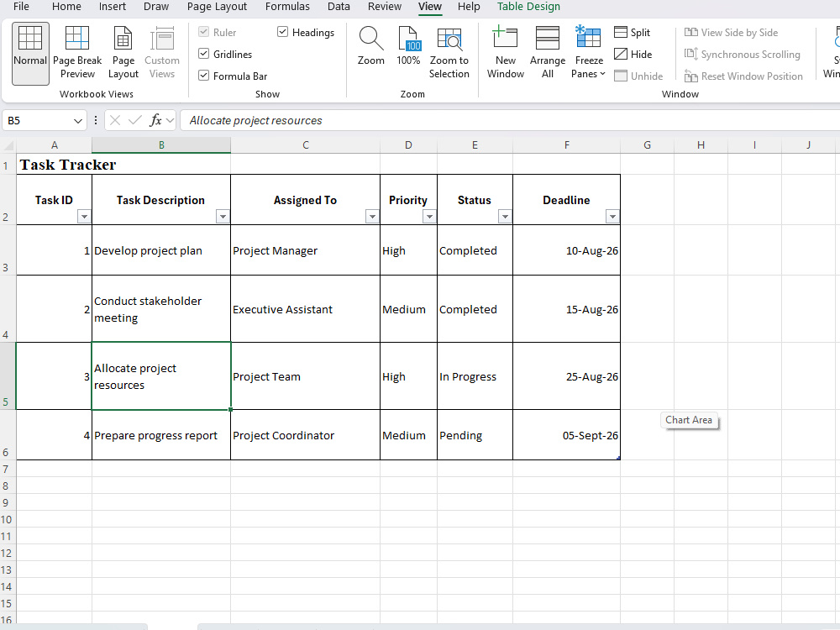
Task: Select cell 'Conduct stakeholder meeting'
Action: [161, 309]
